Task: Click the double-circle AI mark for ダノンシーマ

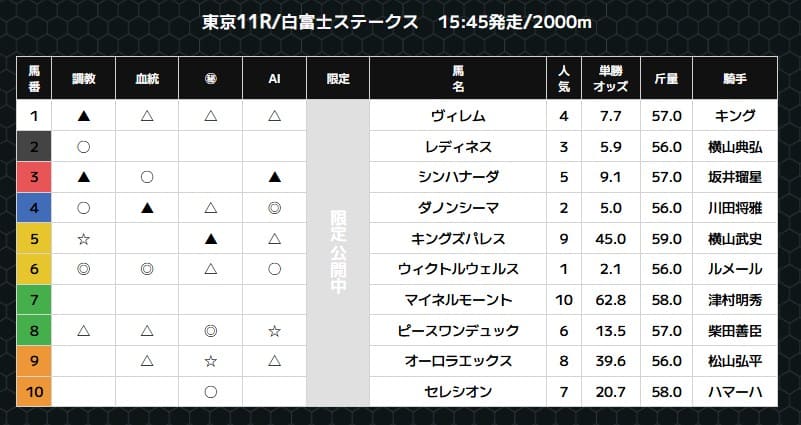Action: point(274,208)
